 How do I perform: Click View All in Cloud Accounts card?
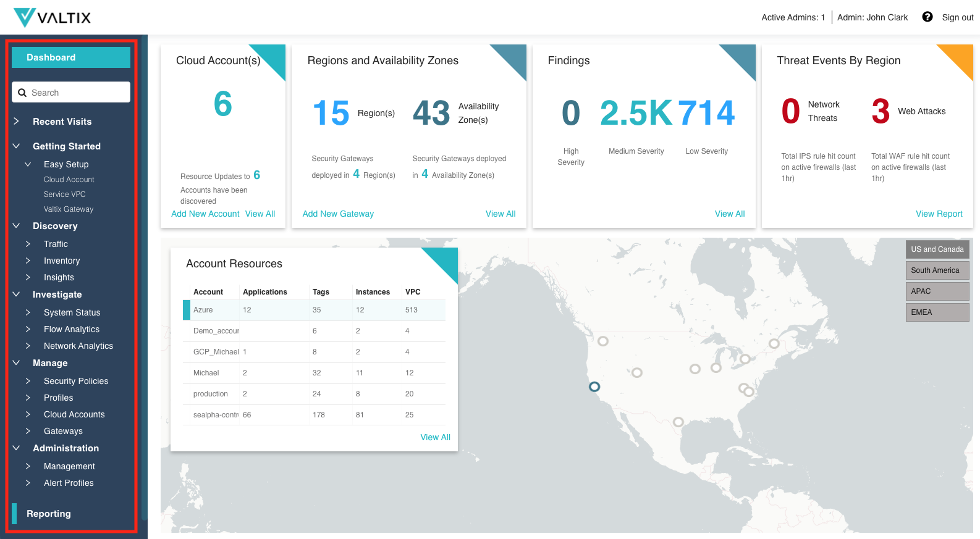(260, 214)
